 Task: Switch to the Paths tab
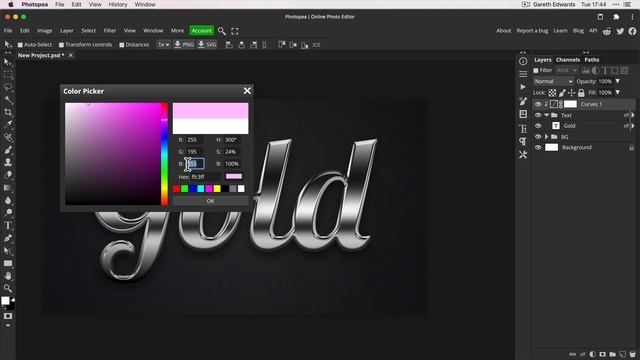591,60
